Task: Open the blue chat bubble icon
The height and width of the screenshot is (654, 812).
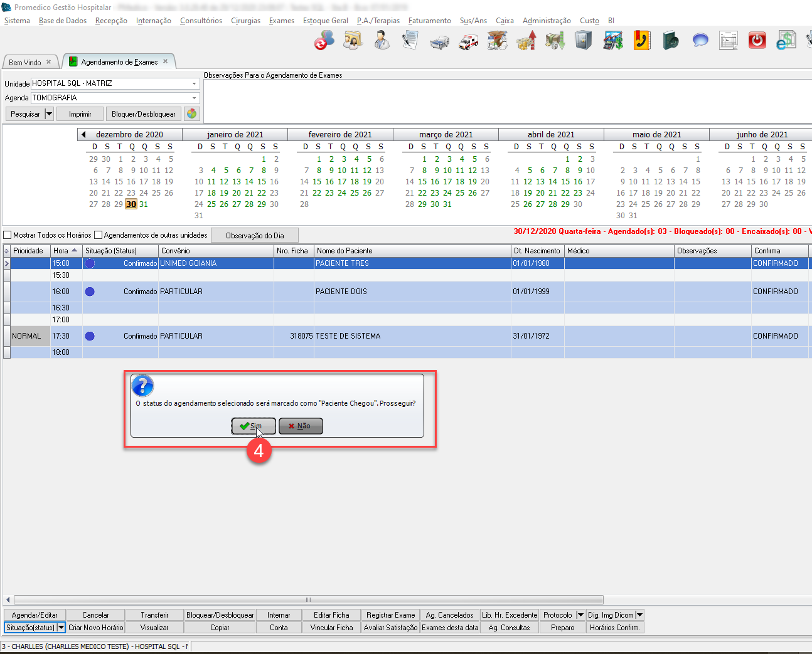Action: coord(700,41)
